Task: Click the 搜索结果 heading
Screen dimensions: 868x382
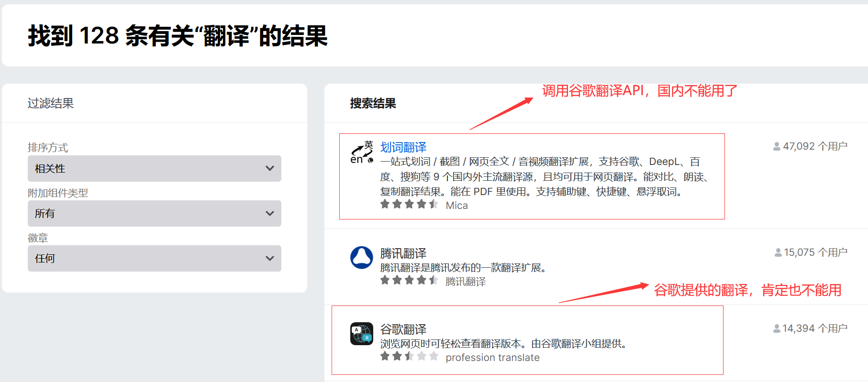Action: pos(373,104)
